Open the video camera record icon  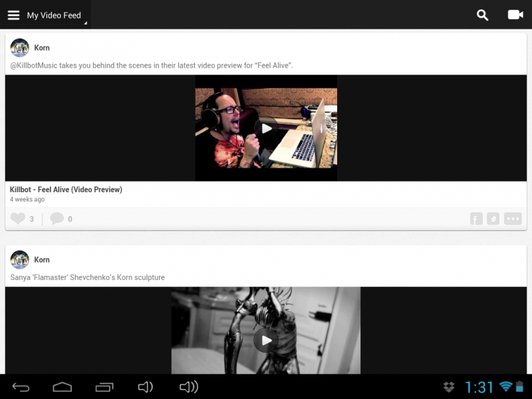(515, 15)
